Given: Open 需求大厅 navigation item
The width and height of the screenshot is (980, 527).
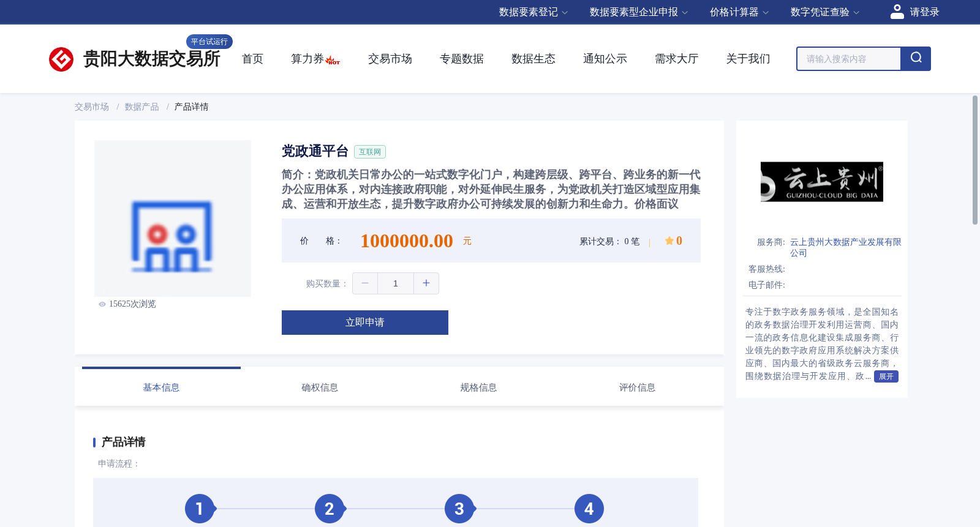Looking at the screenshot, I should pos(677,59).
